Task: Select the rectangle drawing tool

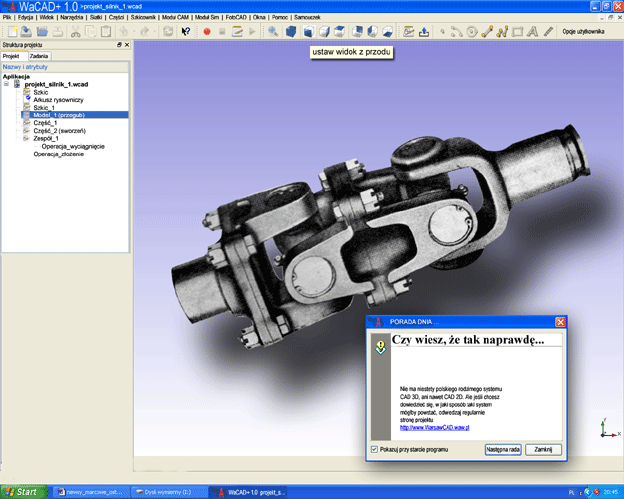Action: (517, 31)
